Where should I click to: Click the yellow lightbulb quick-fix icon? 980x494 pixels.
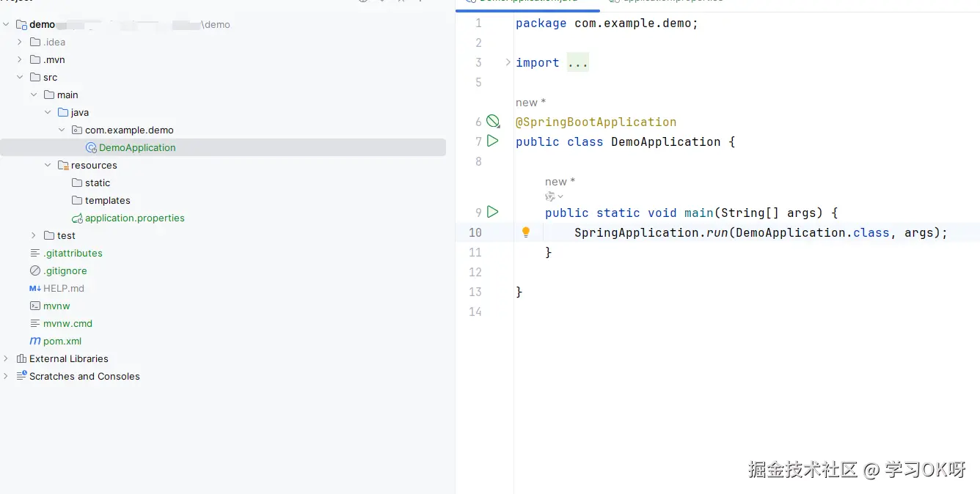click(x=525, y=232)
